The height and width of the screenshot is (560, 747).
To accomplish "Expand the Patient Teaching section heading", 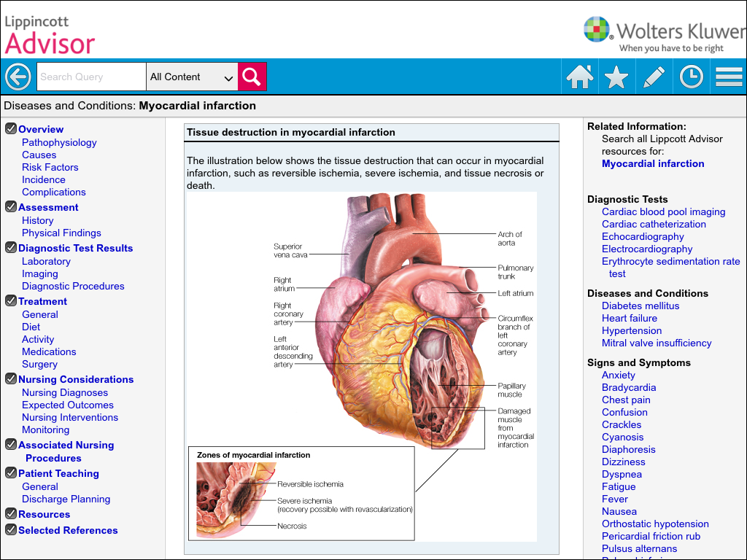I will tap(58, 473).
